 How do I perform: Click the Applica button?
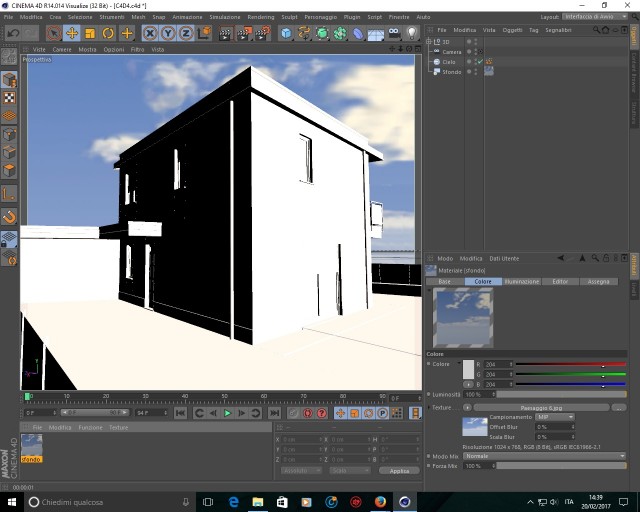(x=399, y=471)
